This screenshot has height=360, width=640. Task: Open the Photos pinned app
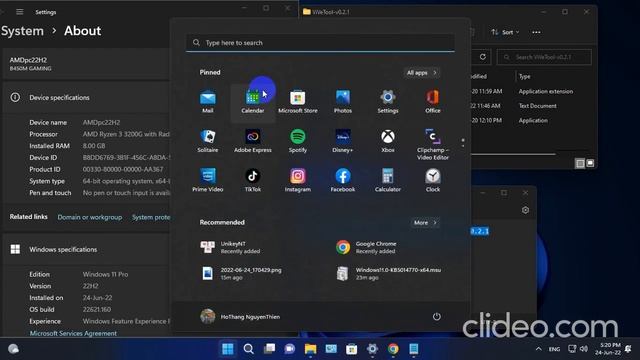(x=342, y=102)
